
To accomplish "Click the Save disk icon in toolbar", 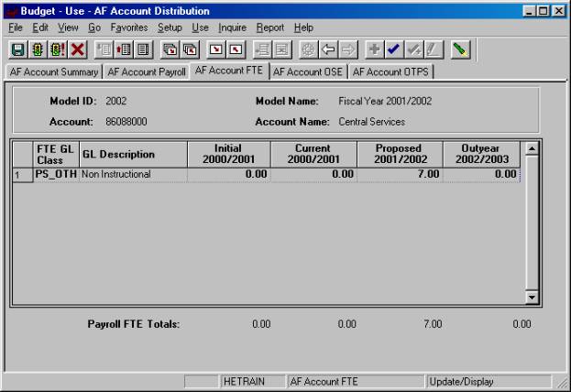I will (x=17, y=49).
